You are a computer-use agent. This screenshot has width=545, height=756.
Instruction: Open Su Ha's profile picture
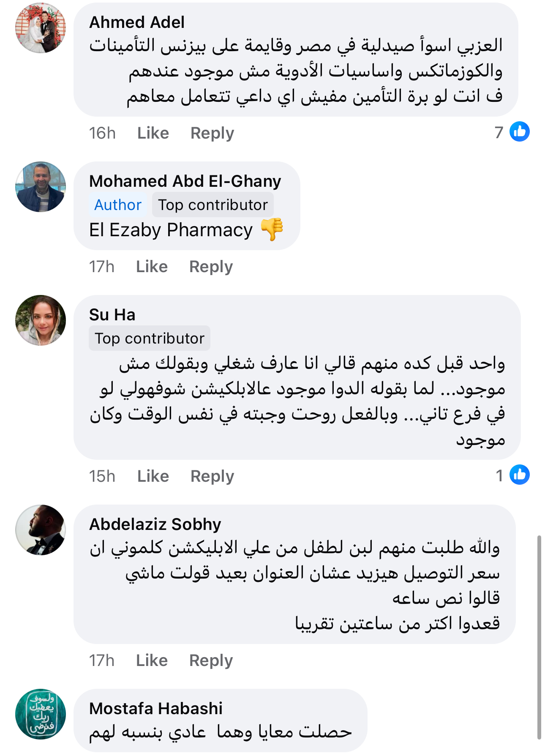41,320
